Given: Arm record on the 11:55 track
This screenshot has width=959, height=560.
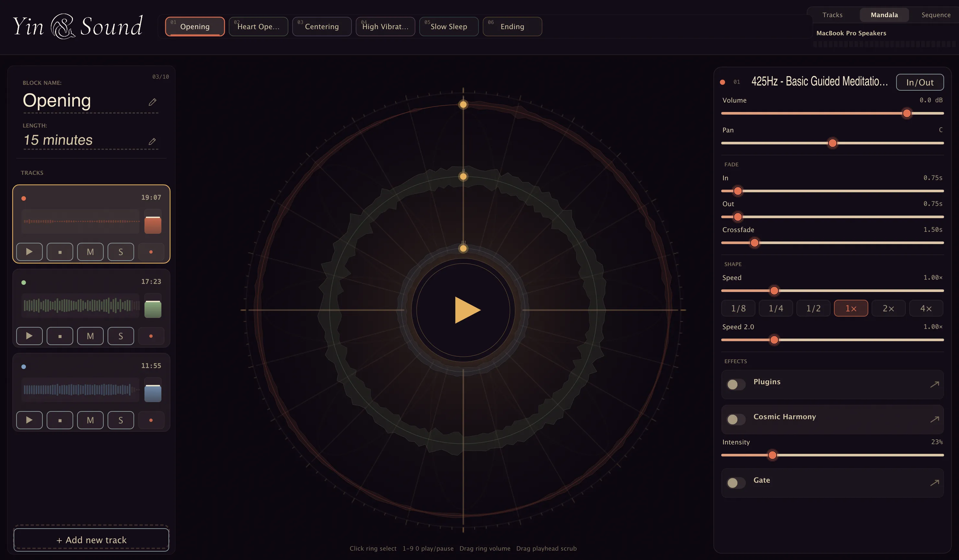Looking at the screenshot, I should coord(151,420).
